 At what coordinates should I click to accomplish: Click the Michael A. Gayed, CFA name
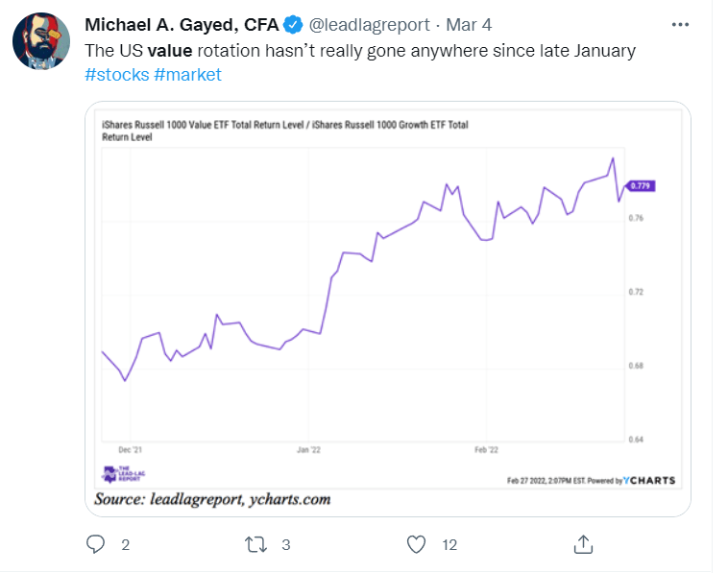tap(182, 25)
